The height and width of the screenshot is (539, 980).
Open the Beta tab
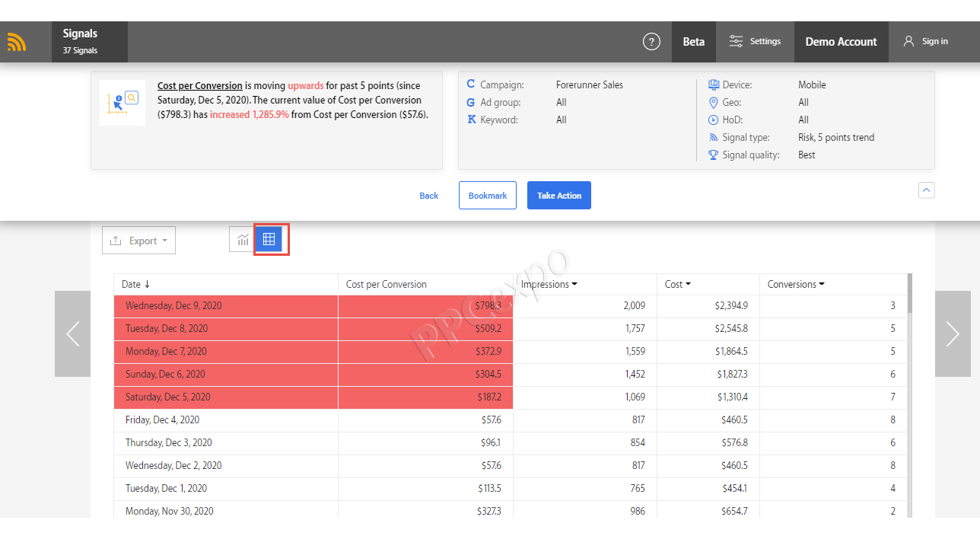(694, 42)
